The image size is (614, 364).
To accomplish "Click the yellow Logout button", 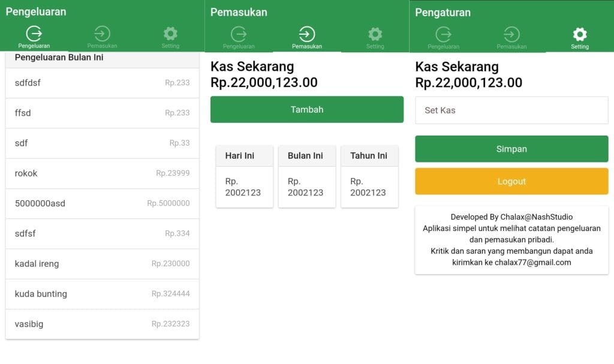I will [512, 182].
